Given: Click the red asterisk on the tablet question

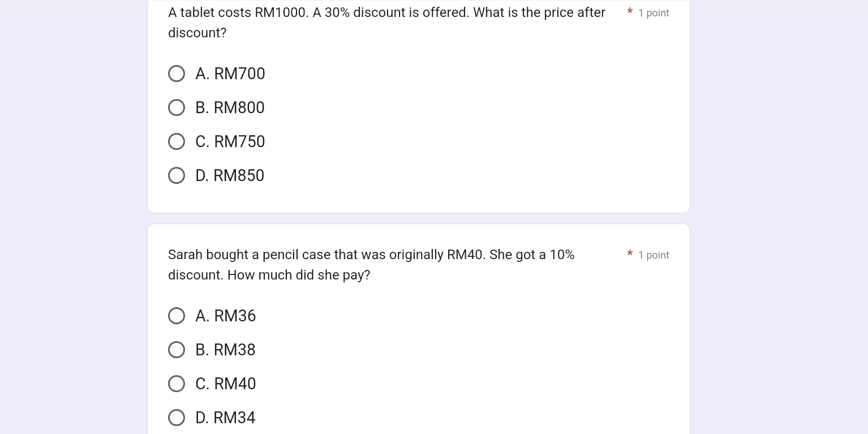Looking at the screenshot, I should click(x=630, y=12).
